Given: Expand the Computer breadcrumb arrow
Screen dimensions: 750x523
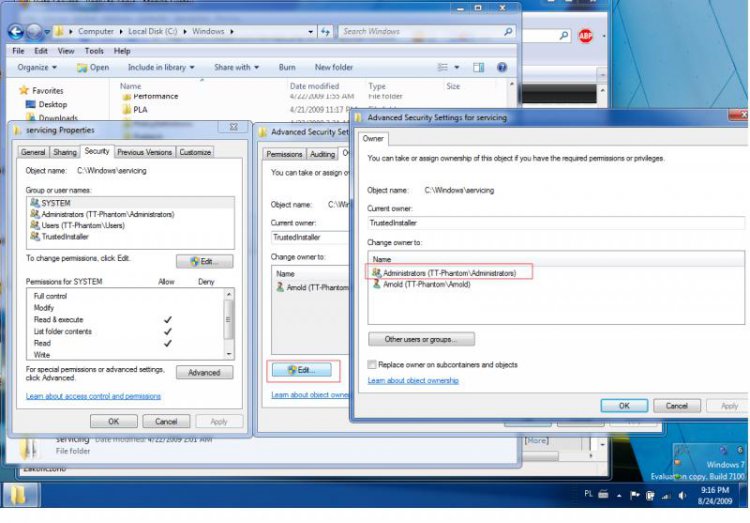Looking at the screenshot, I should (x=121, y=32).
